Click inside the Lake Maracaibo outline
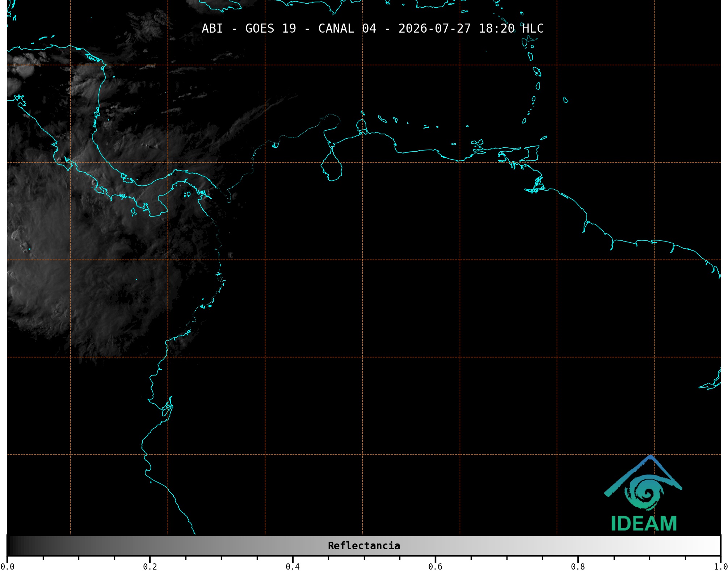 tap(331, 167)
